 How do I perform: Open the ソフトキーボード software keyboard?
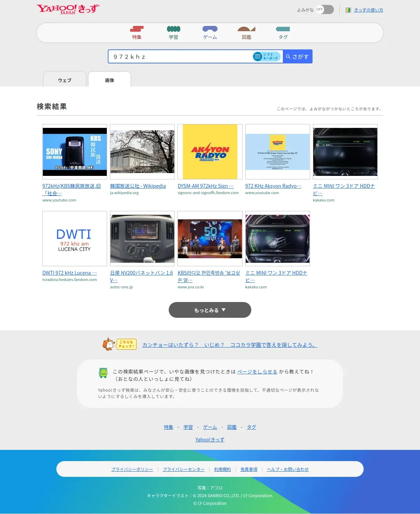click(x=267, y=56)
